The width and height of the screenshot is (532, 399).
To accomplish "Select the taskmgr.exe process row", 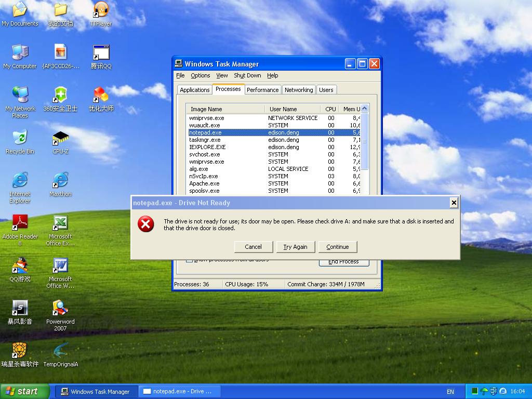I will tap(274, 140).
